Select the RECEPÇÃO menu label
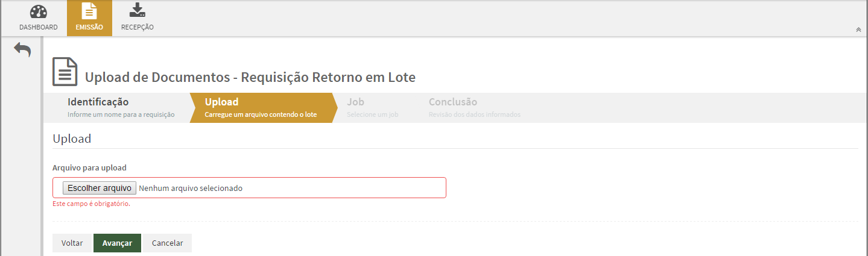 click(x=138, y=27)
